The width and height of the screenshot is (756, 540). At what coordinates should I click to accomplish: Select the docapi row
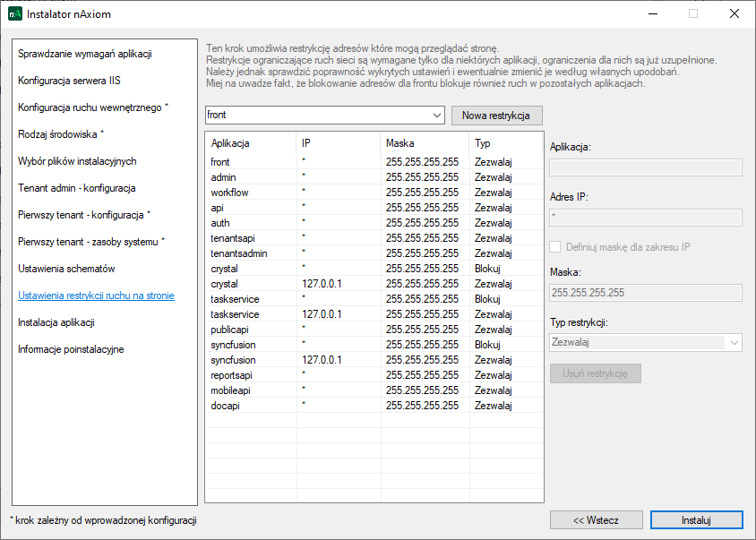coord(374,406)
